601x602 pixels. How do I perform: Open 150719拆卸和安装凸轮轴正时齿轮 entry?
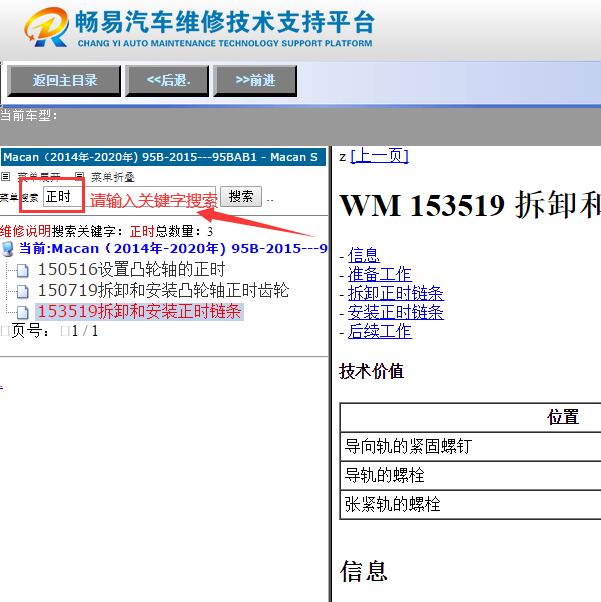163,291
